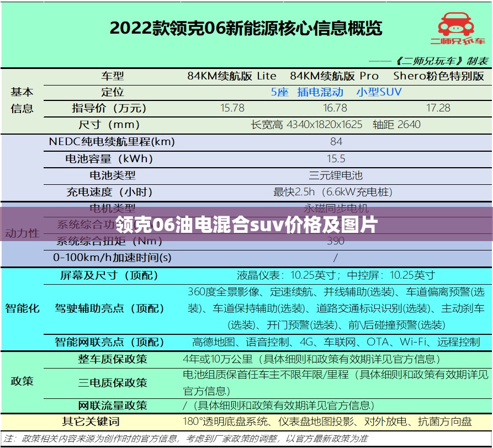
Task: Click the 16.78 price cell
Action: tap(335, 108)
